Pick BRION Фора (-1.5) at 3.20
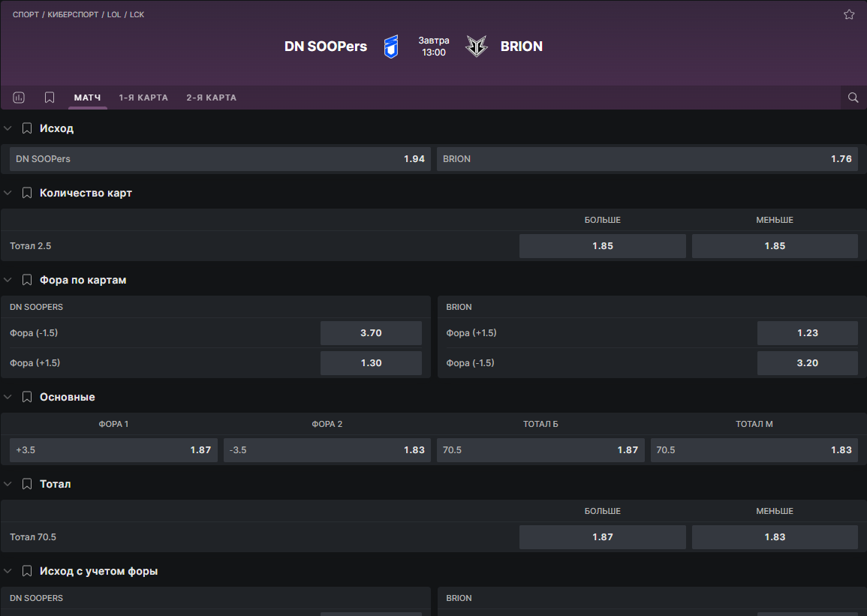This screenshot has height=616, width=867. point(807,363)
